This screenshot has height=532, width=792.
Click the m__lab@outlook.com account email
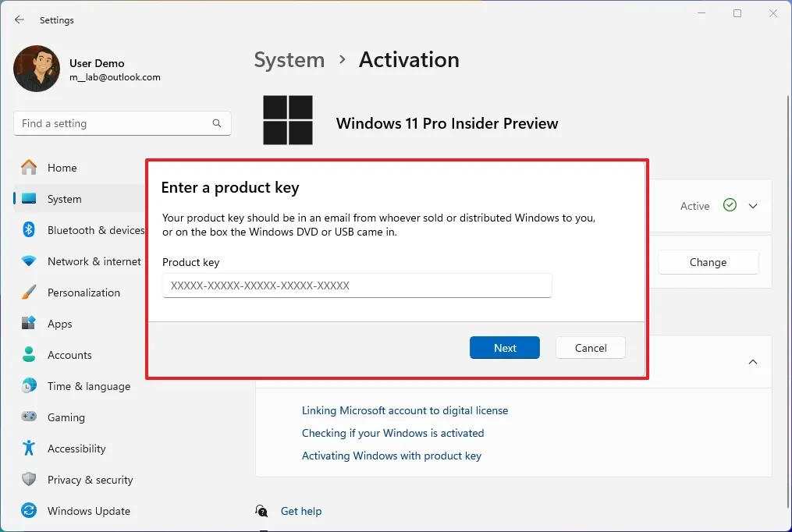[115, 77]
